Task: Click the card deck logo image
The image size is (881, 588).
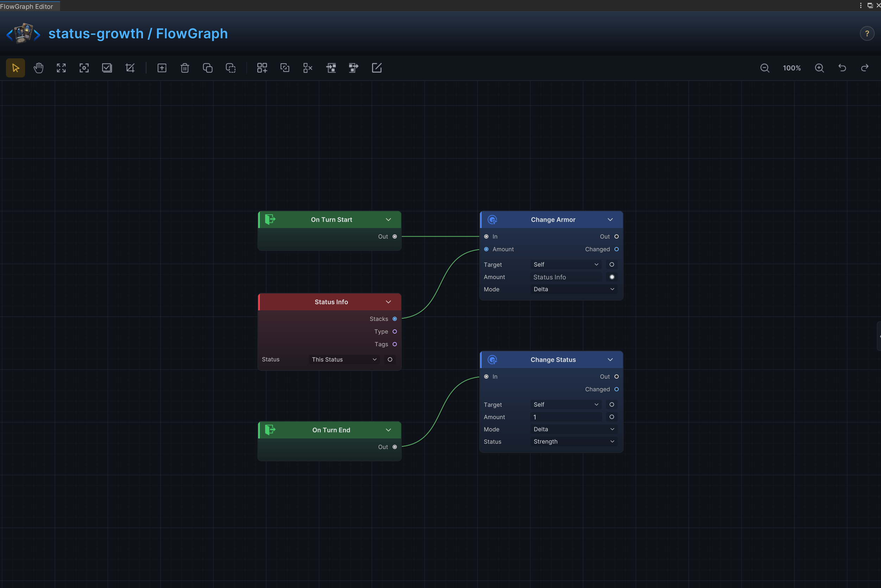Action: pos(23,34)
